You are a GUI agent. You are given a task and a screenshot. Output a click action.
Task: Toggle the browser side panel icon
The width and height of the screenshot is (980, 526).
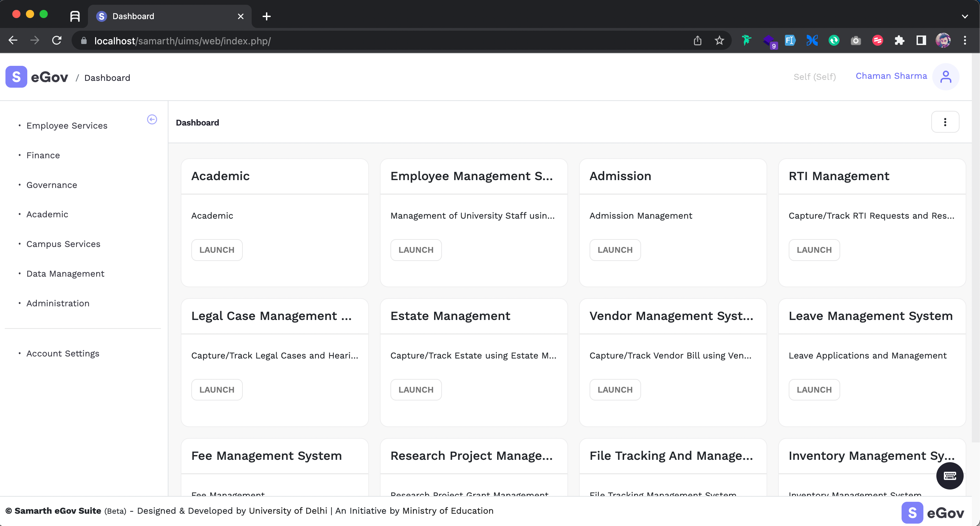(921, 40)
